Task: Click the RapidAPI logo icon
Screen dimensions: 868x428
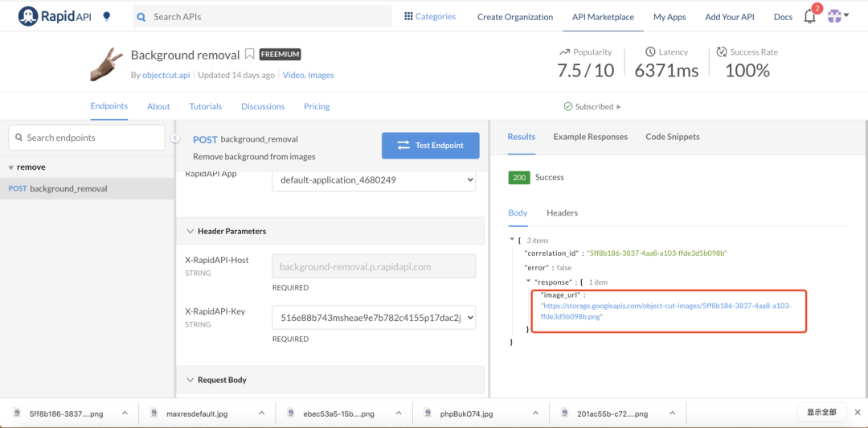Action: [x=29, y=16]
